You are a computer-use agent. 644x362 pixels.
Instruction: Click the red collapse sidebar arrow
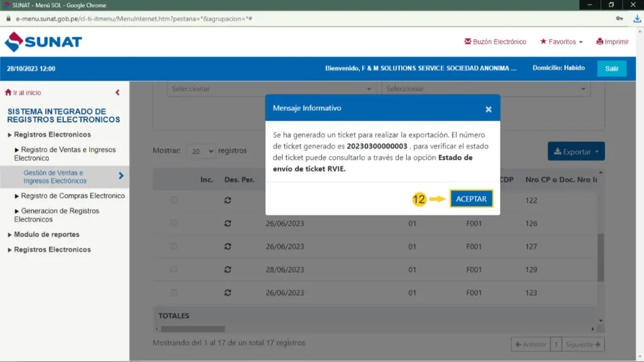click(118, 93)
